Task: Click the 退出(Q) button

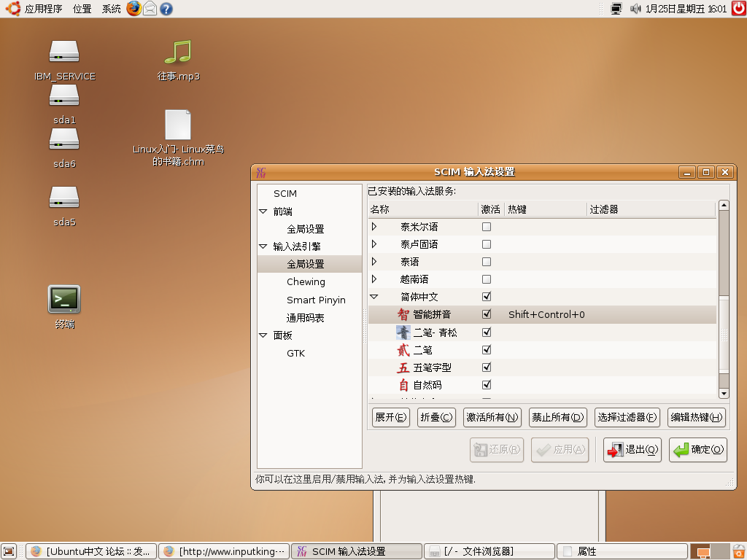Action: (632, 449)
